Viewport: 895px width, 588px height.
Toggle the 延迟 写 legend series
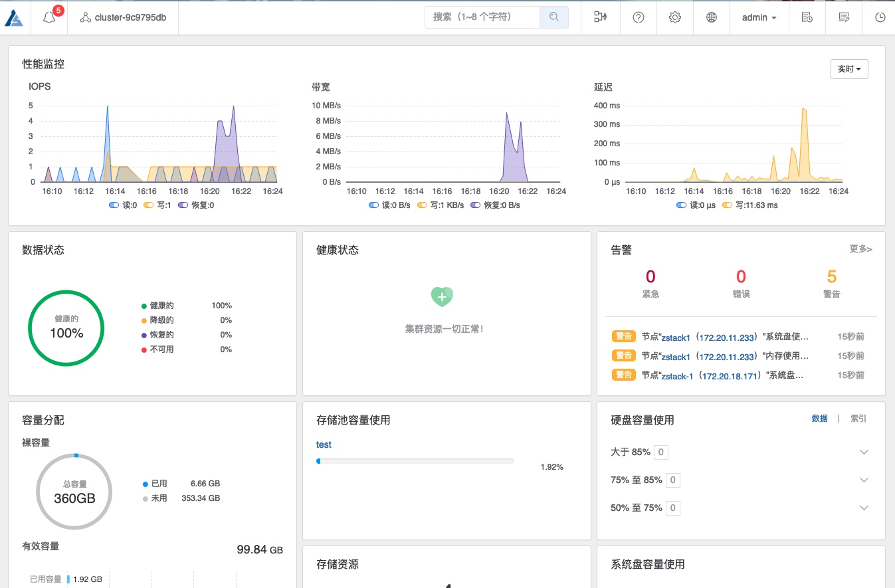point(749,205)
